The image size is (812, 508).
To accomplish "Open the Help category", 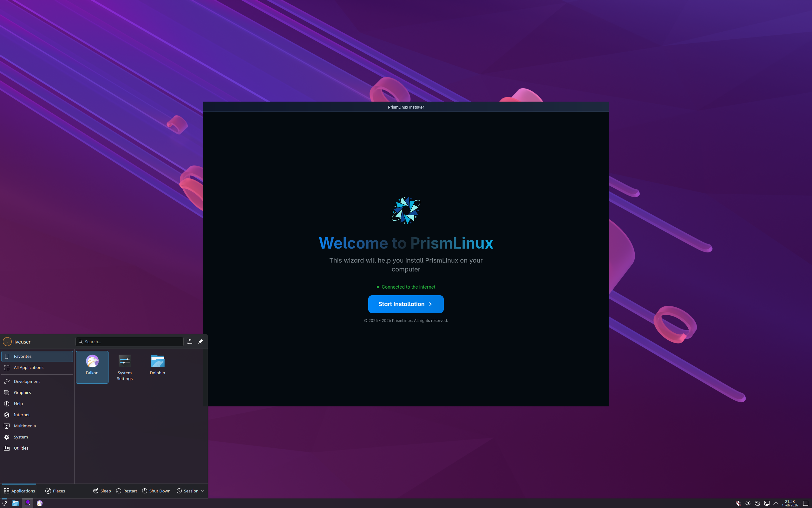I will tap(37, 404).
